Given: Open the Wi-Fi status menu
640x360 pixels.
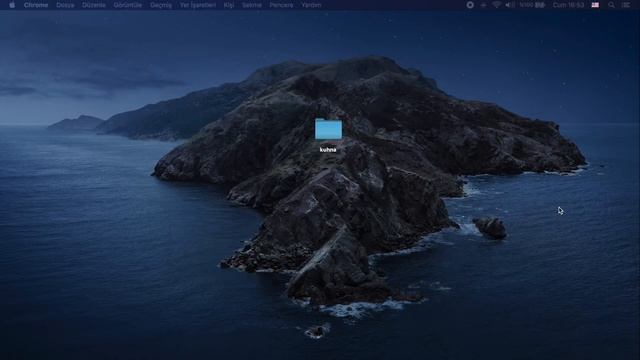Looking at the screenshot, I should point(496,5).
